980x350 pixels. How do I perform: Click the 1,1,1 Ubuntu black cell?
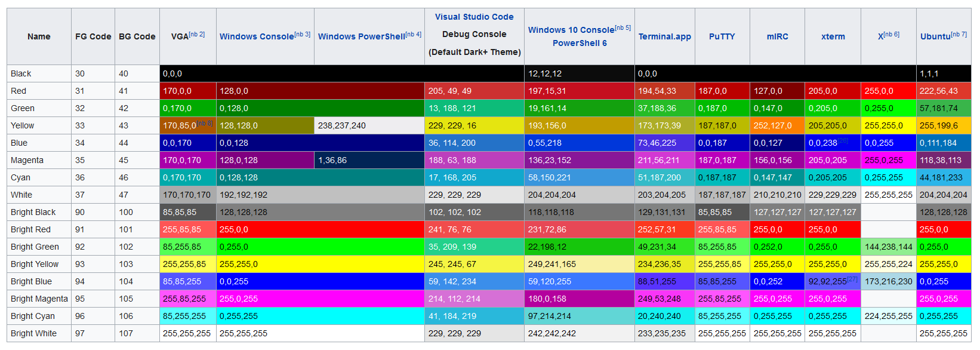point(944,73)
